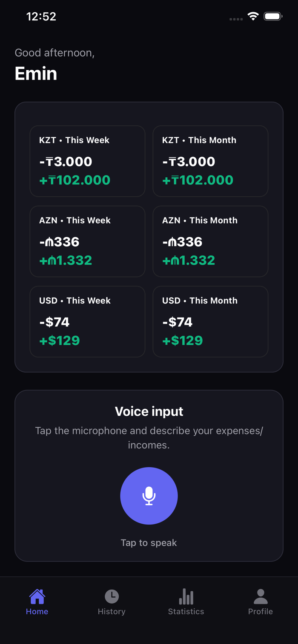Viewport: 298px width, 644px height.
Task: Select the History tab label
Action: point(112,612)
